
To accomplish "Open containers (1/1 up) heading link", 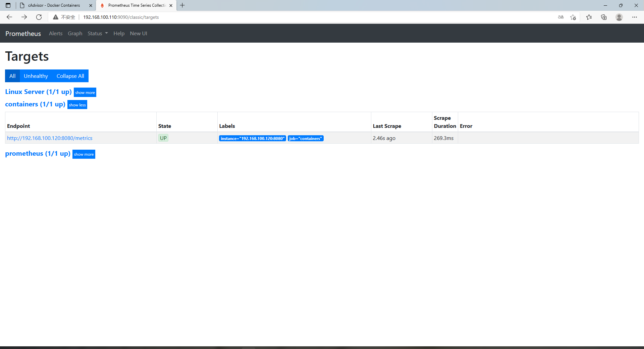I will [35, 104].
